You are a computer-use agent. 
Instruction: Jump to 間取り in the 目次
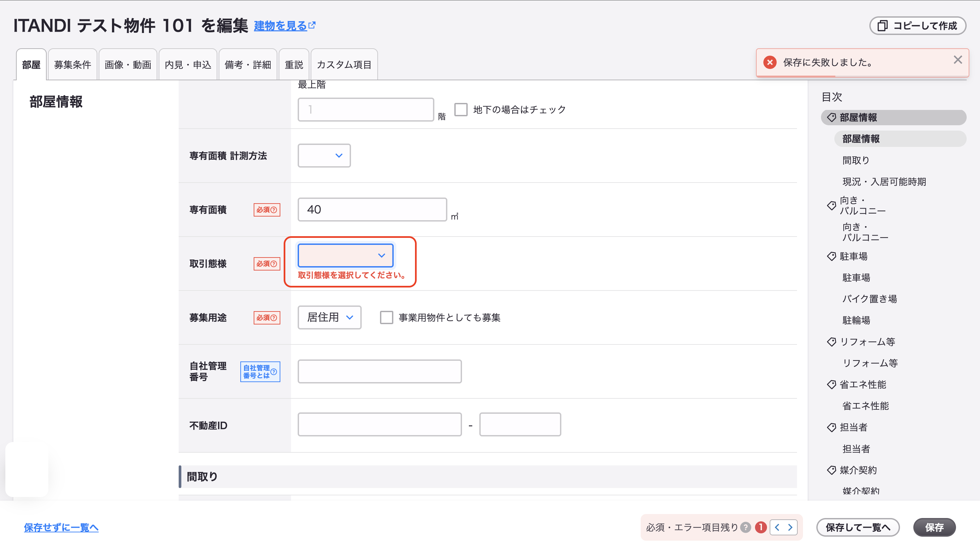point(856,160)
